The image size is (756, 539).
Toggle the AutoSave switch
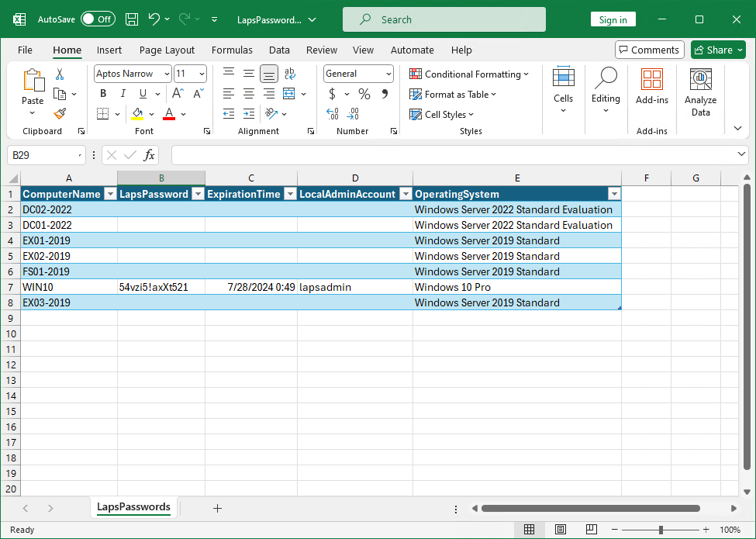(x=98, y=19)
